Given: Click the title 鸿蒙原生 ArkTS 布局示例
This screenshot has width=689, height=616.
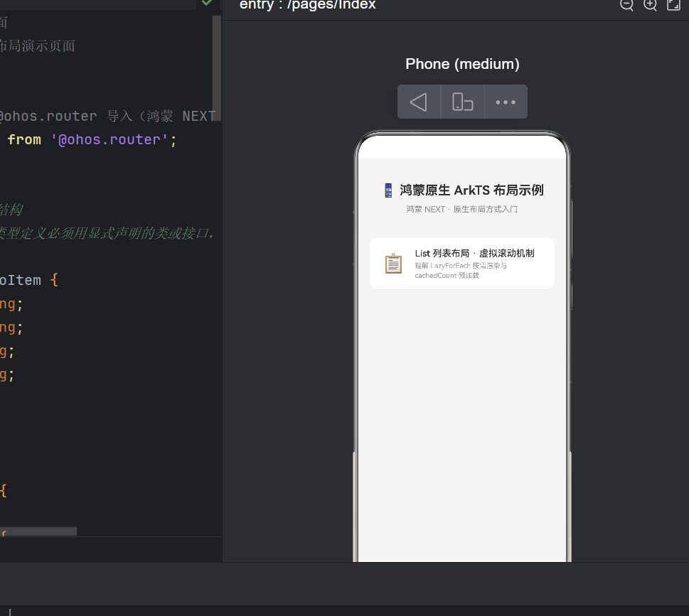Looking at the screenshot, I should pyautogui.click(x=471, y=190).
